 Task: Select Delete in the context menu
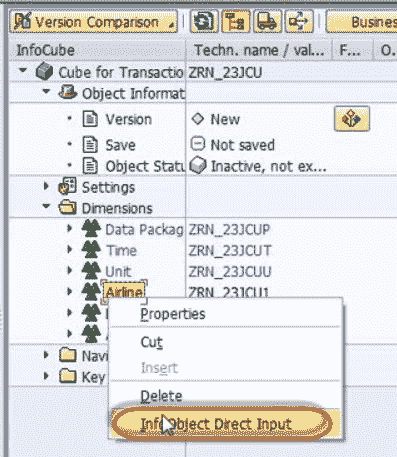161,396
